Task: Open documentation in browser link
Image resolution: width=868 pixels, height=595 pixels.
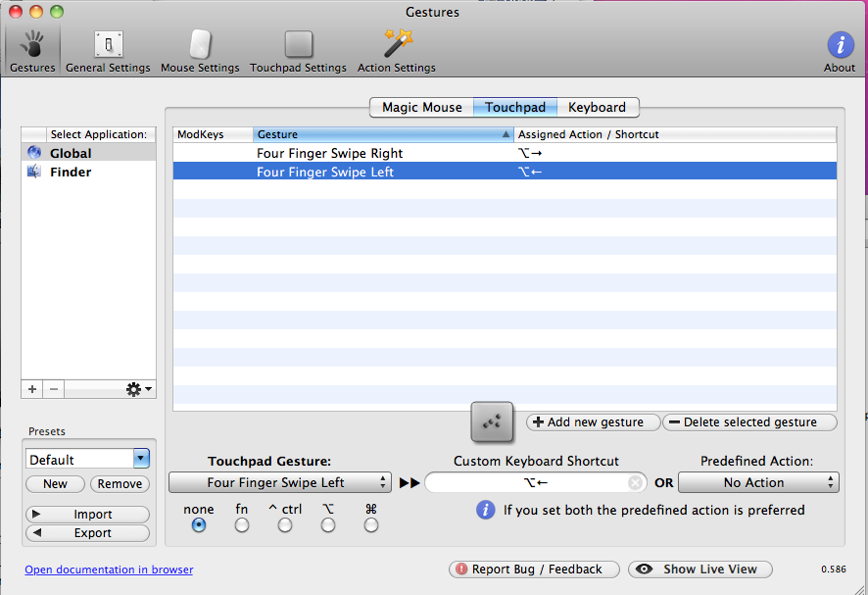Action: 109,570
